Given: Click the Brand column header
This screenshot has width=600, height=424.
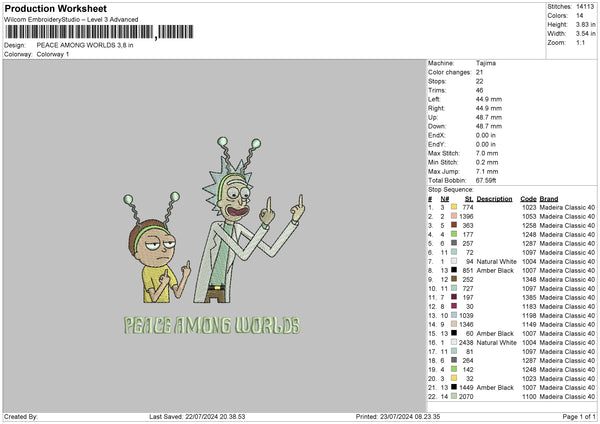Looking at the screenshot, I should 548,198.
